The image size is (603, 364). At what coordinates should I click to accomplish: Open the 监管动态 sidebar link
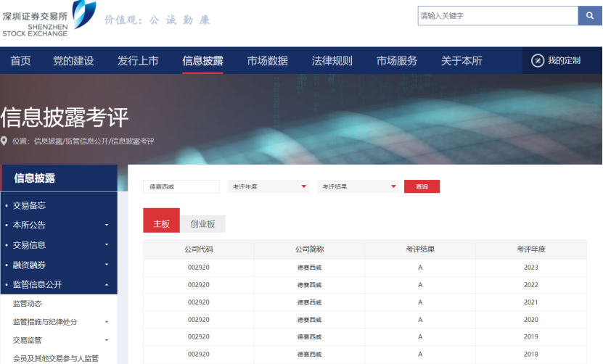click(x=28, y=304)
